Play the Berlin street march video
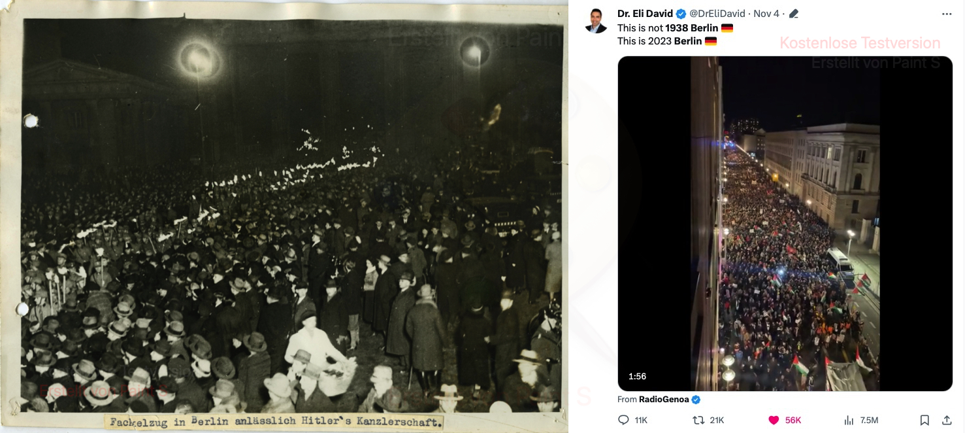980x433 pixels. (785, 224)
